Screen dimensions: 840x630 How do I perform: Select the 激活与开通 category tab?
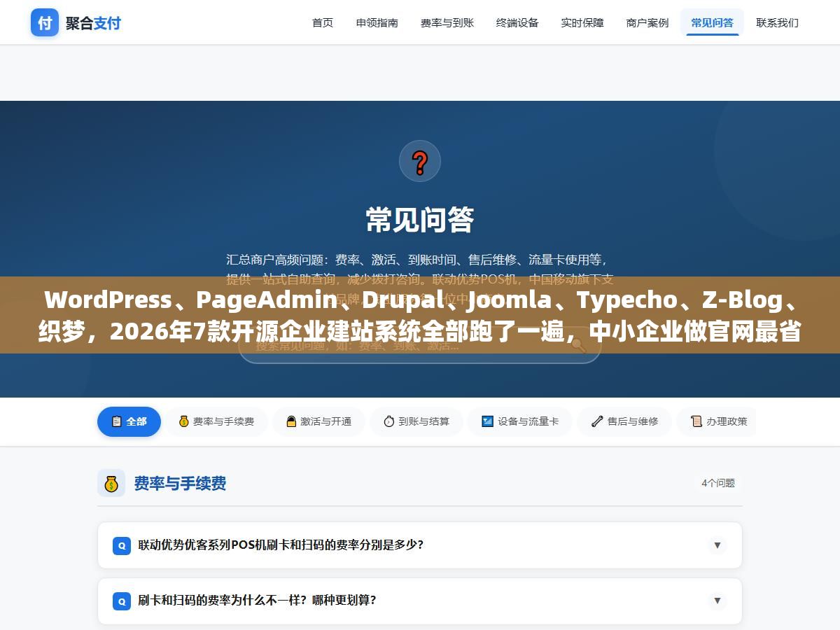[x=318, y=421]
